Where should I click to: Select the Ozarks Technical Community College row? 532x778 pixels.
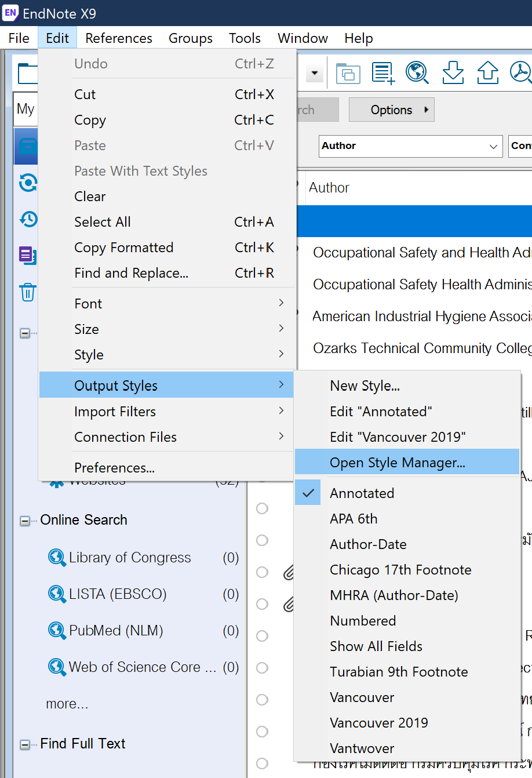click(414, 348)
